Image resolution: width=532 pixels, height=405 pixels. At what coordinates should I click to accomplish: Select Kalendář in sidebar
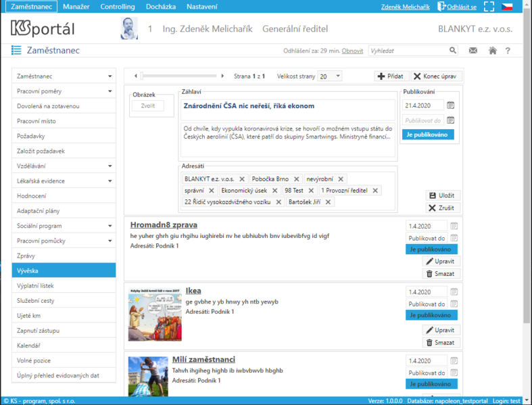click(64, 346)
